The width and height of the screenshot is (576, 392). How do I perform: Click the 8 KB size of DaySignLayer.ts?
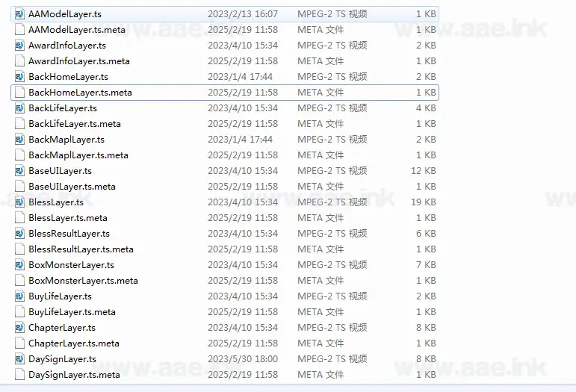(x=426, y=359)
